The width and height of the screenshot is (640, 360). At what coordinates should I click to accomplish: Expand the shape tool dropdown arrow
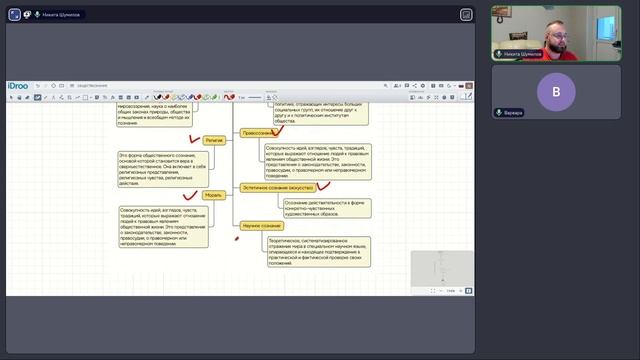tap(90, 98)
